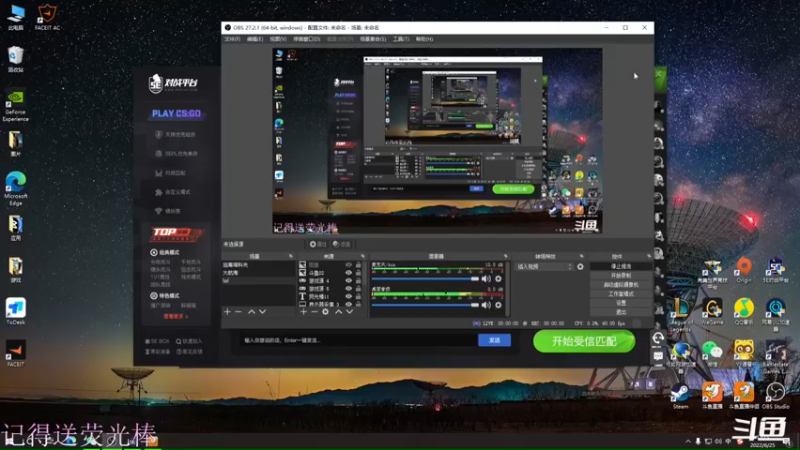
Task: Add a new scene with plus icon
Action: [x=228, y=311]
